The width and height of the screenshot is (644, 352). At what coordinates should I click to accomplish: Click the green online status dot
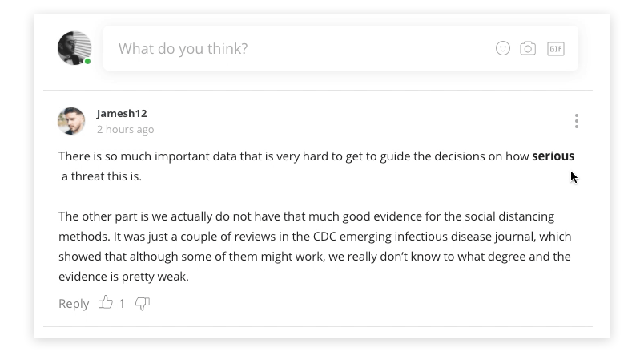coord(88,62)
